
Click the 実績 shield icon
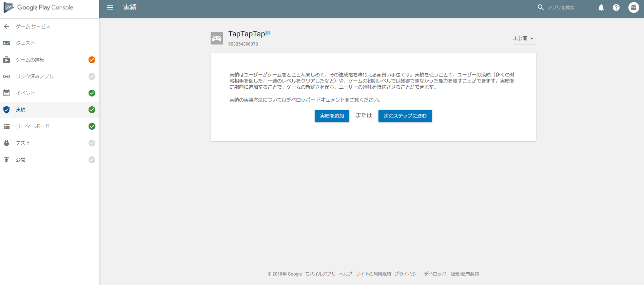pos(6,110)
